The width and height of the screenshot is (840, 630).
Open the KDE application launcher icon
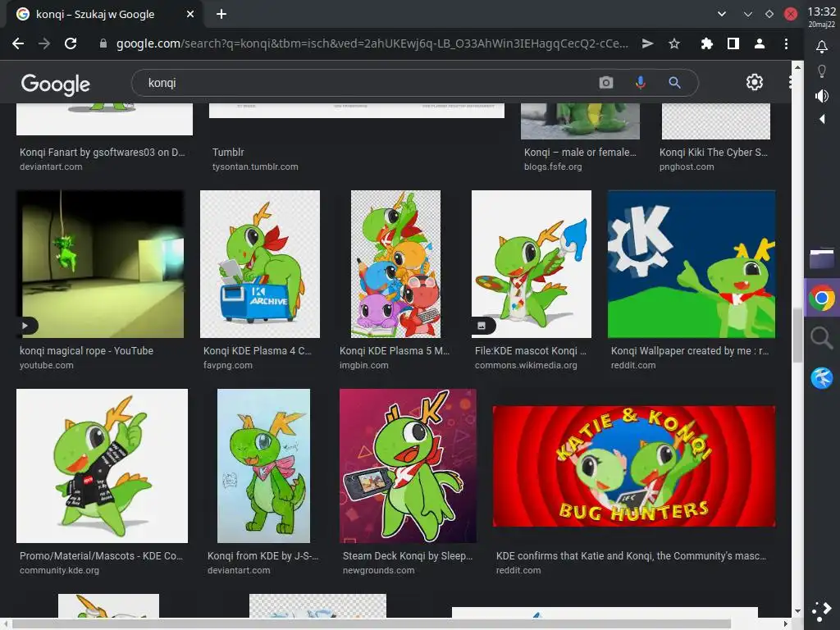822,610
